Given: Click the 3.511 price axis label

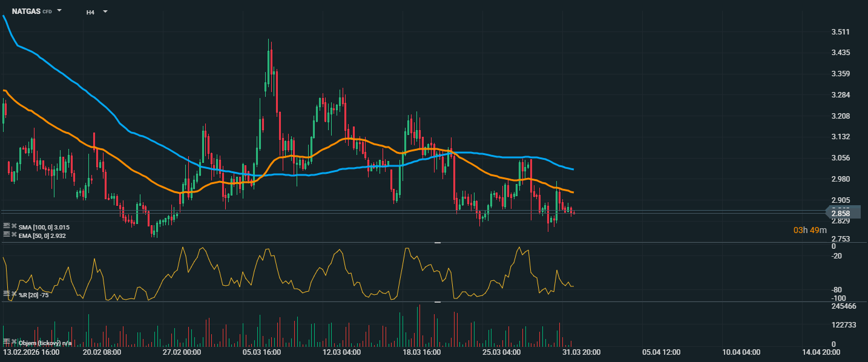Looking at the screenshot, I should click(x=841, y=32).
